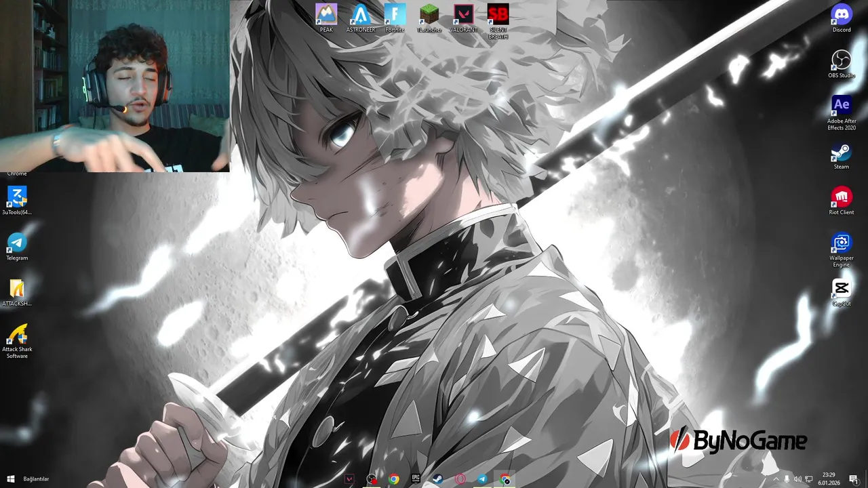Open Steam from the taskbar
Viewport: 868px width, 488px height.
point(438,479)
